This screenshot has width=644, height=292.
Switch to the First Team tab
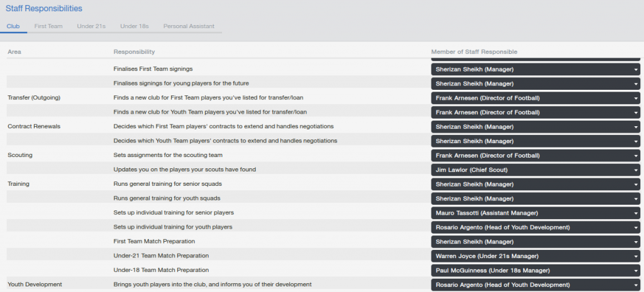48,26
